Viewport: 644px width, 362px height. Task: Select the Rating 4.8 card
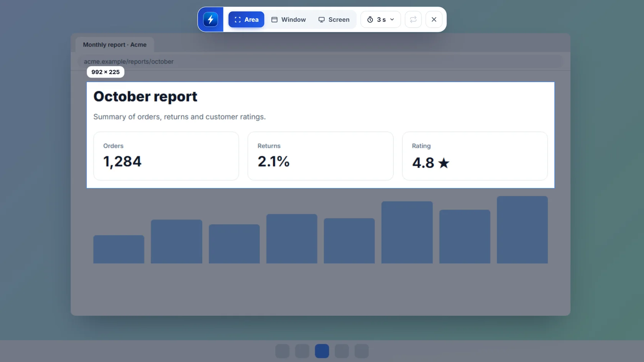click(475, 156)
